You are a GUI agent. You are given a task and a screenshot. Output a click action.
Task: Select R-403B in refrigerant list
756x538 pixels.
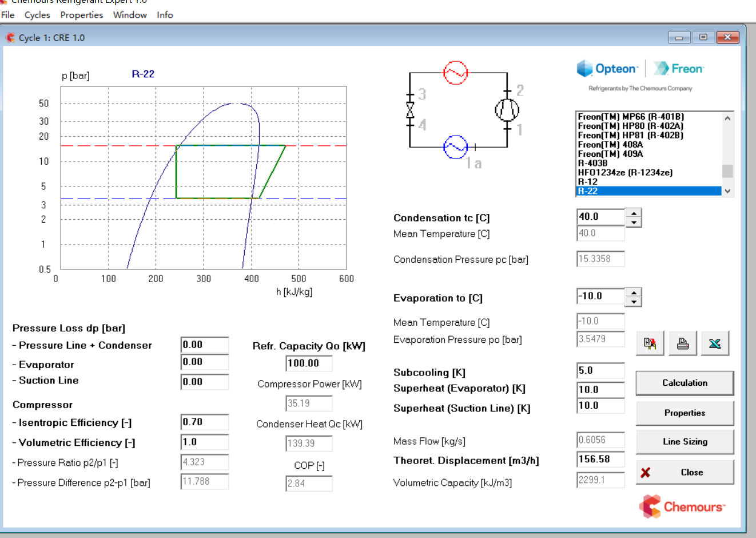pos(648,163)
